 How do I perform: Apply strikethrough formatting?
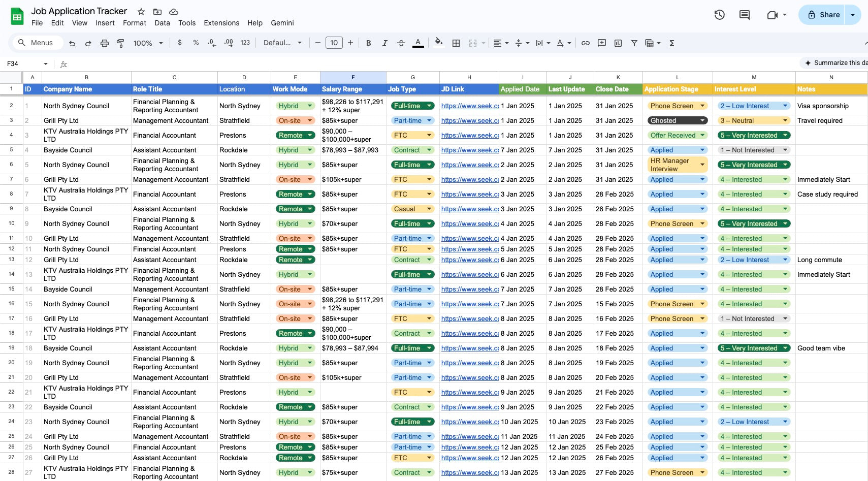401,43
